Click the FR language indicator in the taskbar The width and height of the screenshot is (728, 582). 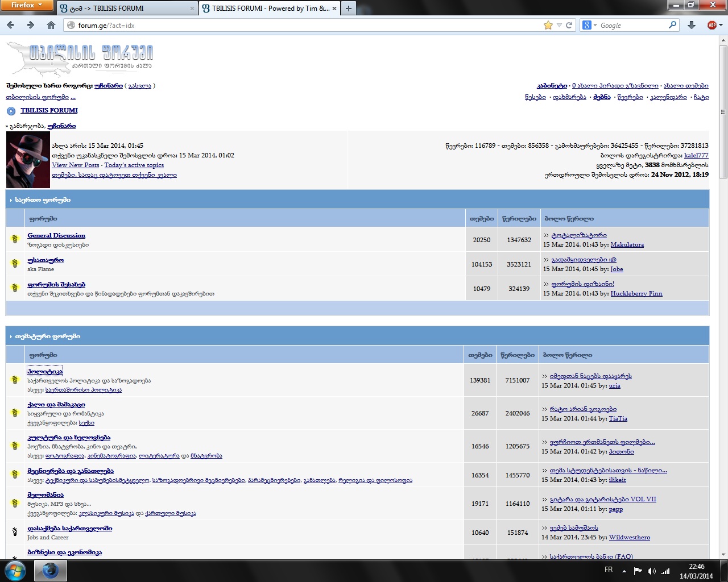coord(609,569)
